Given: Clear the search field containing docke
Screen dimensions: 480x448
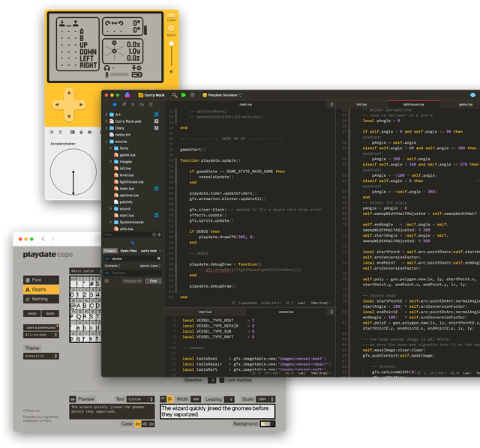Looking at the screenshot, I should (158, 258).
